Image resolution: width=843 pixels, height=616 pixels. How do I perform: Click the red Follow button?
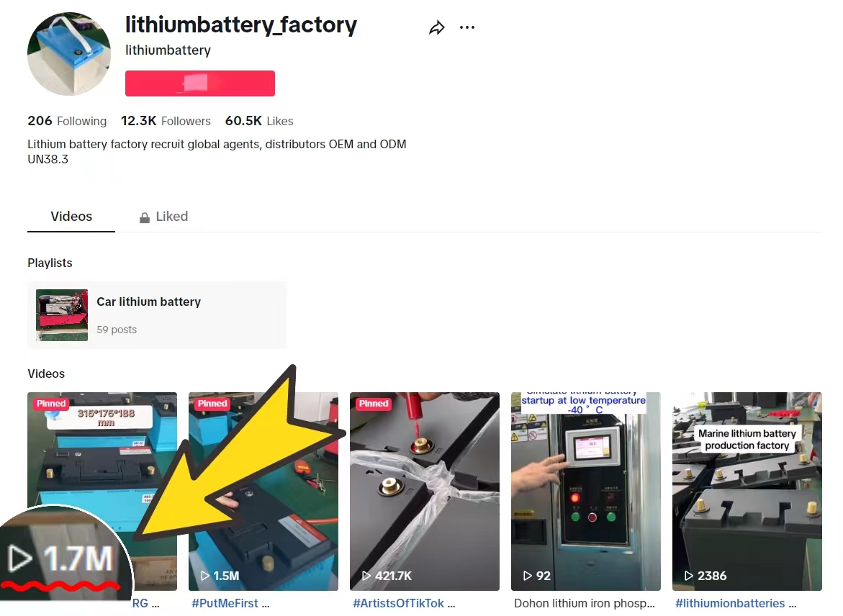point(200,83)
